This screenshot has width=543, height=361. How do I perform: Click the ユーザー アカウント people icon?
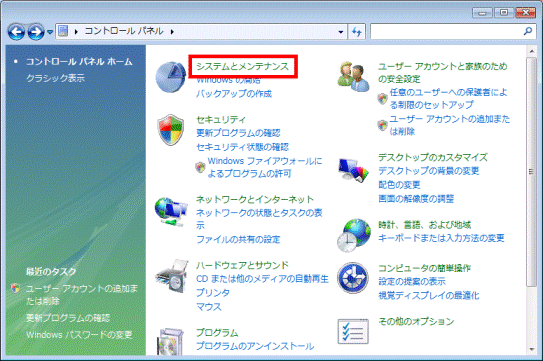click(x=353, y=77)
